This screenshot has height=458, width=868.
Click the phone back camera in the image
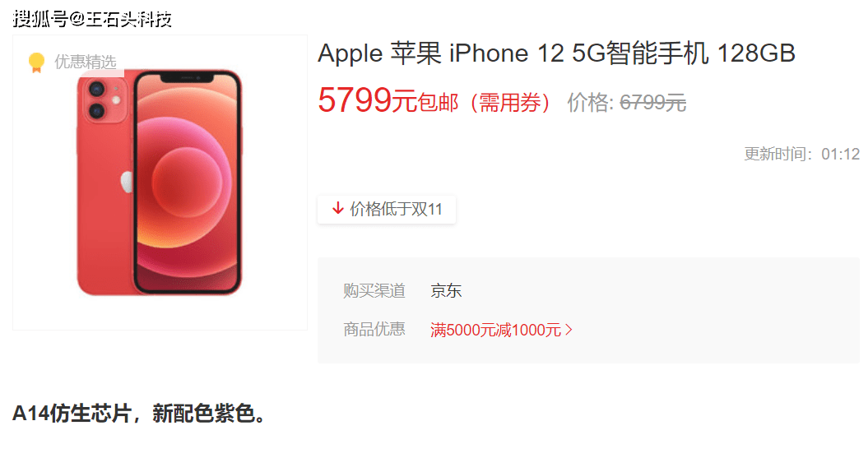pos(105,100)
